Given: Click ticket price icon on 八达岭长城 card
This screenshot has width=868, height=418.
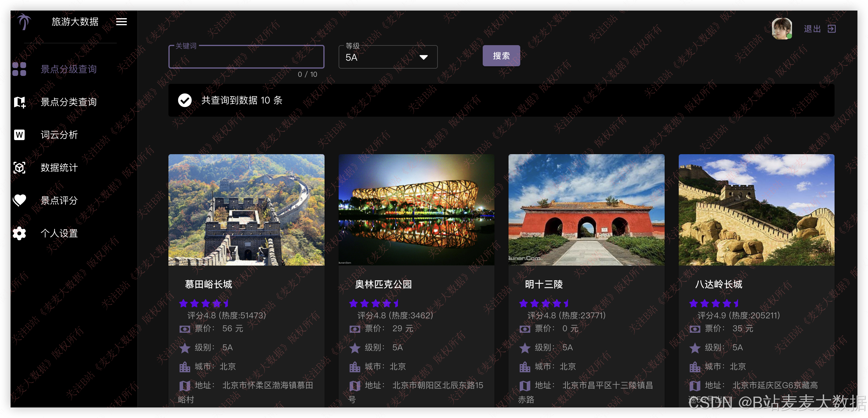Looking at the screenshot, I should 695,329.
